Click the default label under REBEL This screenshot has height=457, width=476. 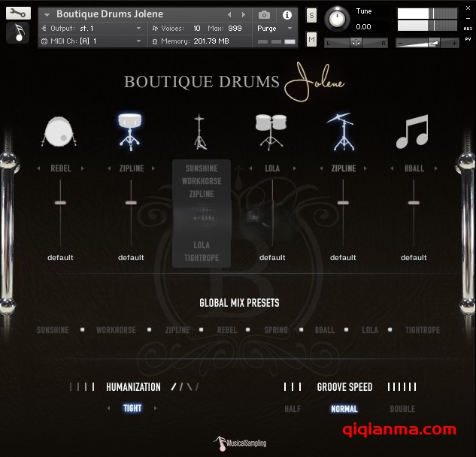coord(60,258)
